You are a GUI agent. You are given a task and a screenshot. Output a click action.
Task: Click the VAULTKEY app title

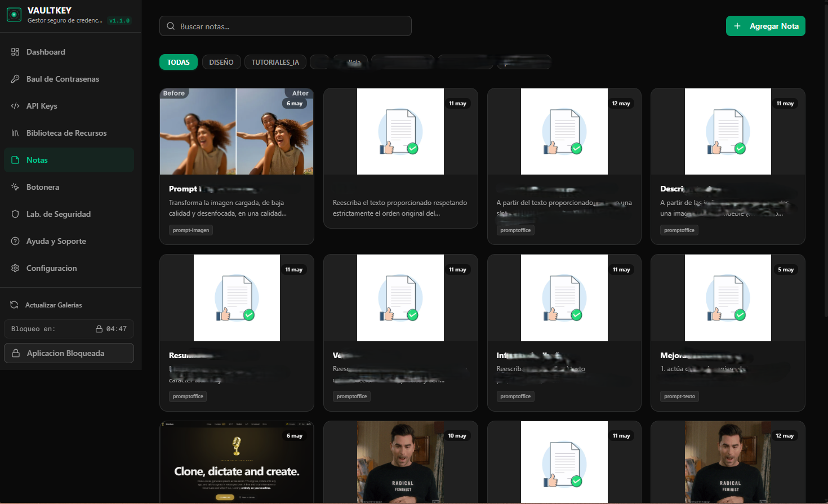50,10
